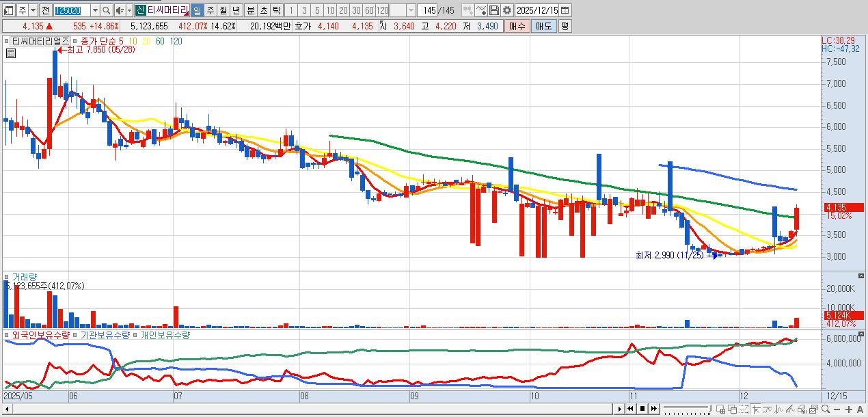Viewport: 868px width, 417px height.
Task: Click the rewind button in replay controls
Action: pyautogui.click(x=631, y=409)
